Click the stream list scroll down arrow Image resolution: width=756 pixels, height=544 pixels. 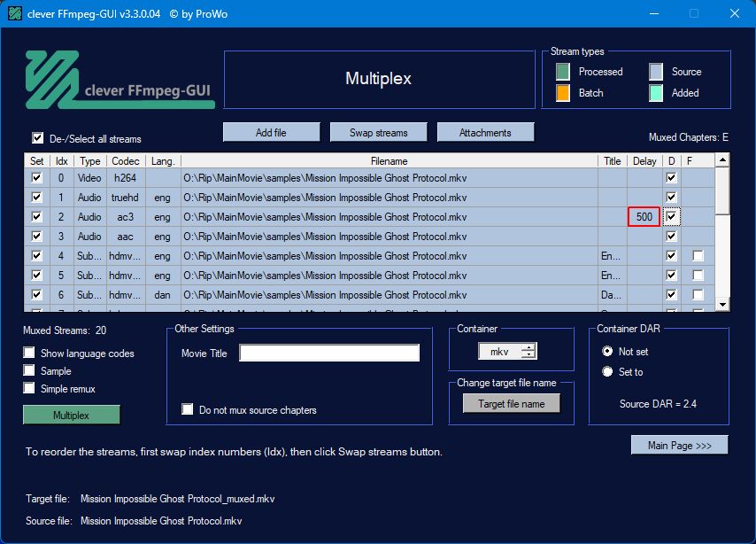point(722,305)
